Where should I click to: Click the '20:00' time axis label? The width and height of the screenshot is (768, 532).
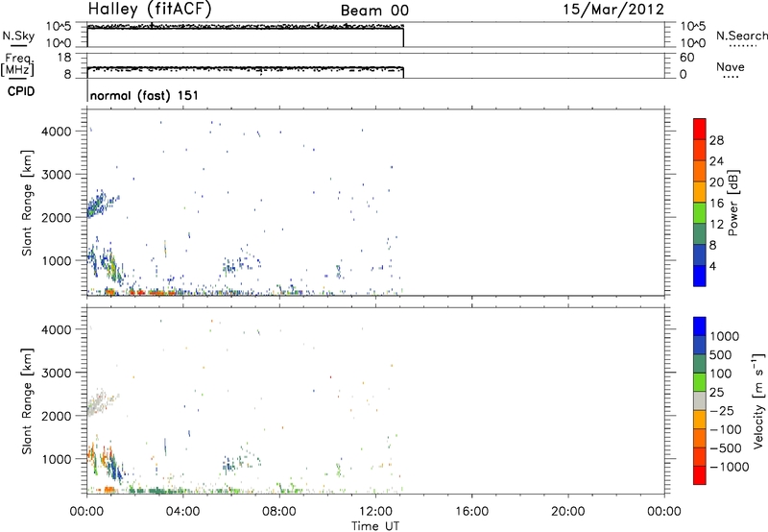[567, 512]
